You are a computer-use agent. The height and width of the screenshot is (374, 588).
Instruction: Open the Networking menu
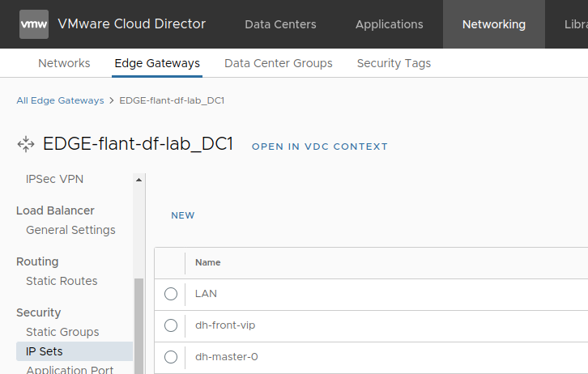[493, 24]
